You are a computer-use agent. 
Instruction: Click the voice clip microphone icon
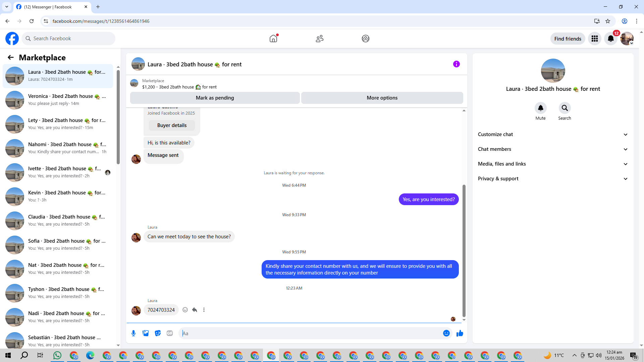tap(133, 333)
